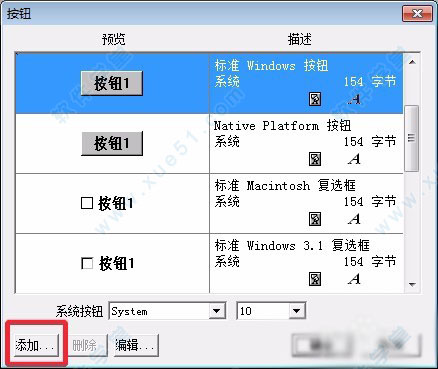The height and width of the screenshot is (369, 438).
Task: Select the 标准 Windows 按钮 description text
Action: tap(271, 65)
